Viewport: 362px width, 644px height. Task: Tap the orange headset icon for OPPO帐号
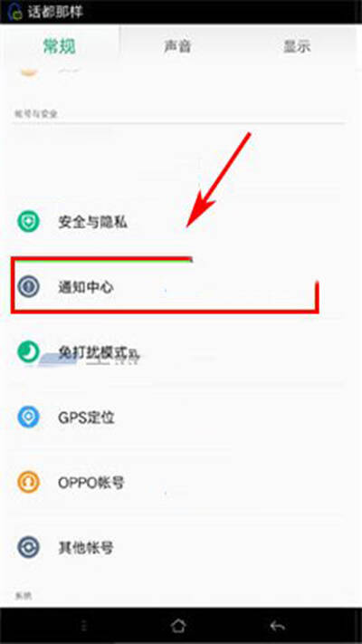tap(28, 482)
